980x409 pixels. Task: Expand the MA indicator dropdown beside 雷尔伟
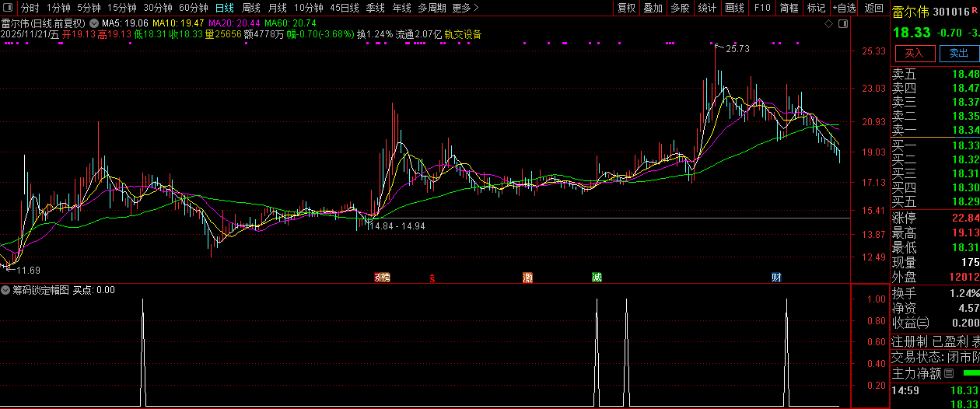point(95,23)
